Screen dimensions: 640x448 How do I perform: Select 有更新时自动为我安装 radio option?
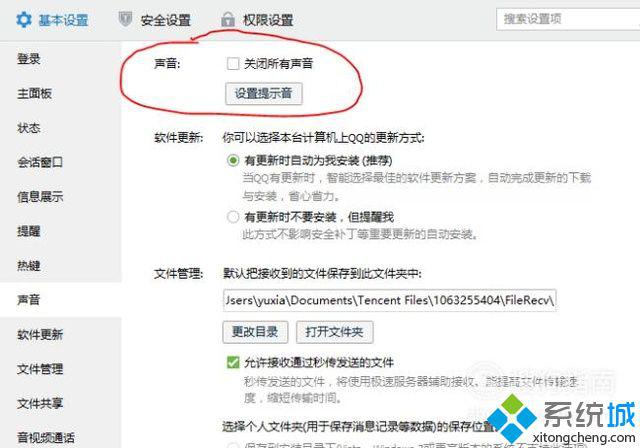point(233,160)
